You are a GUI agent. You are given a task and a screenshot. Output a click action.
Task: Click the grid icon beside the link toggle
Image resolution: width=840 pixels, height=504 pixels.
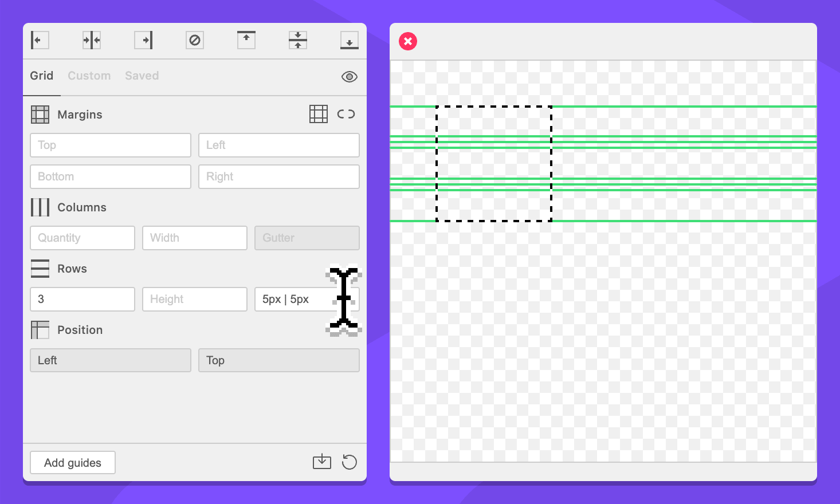click(x=319, y=114)
